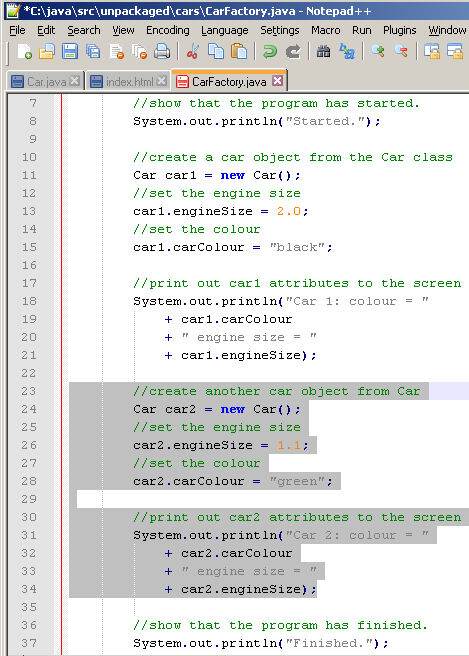Click the Redo arrow icon

pyautogui.click(x=293, y=52)
